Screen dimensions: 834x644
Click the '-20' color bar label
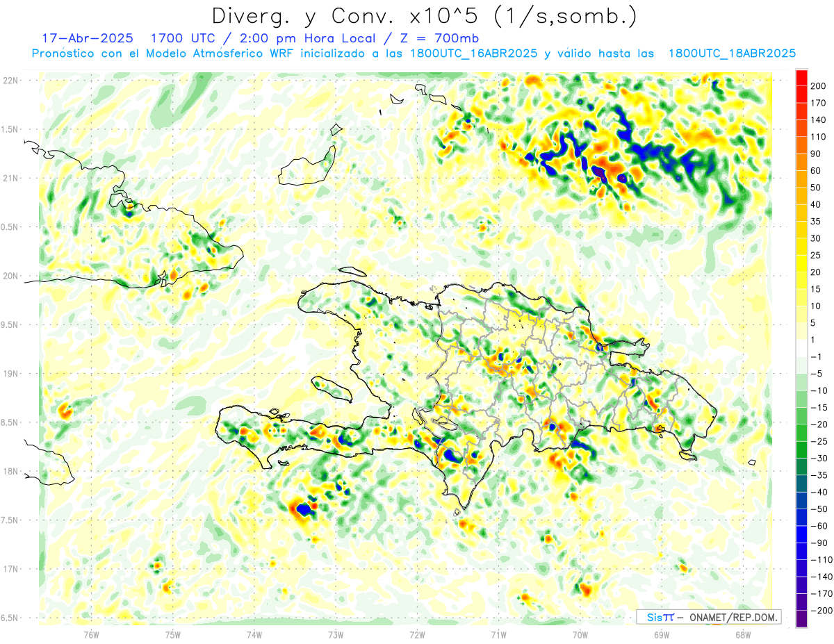(818, 424)
